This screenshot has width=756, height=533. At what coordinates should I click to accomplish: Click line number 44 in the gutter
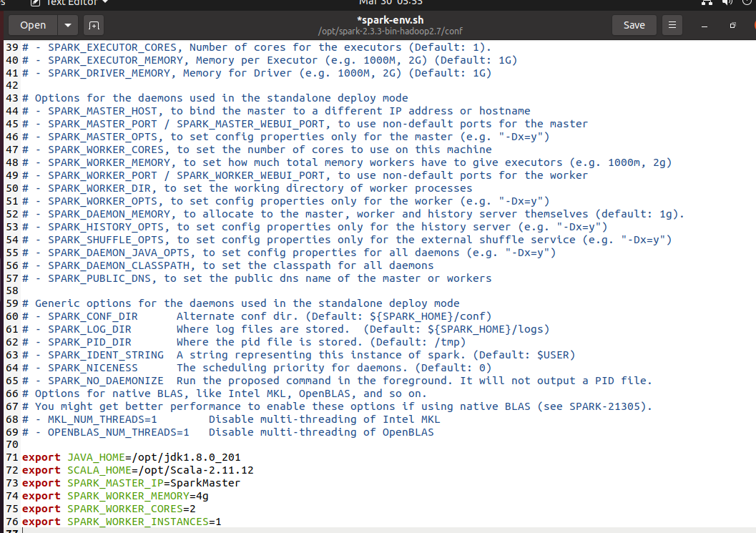pos(11,110)
